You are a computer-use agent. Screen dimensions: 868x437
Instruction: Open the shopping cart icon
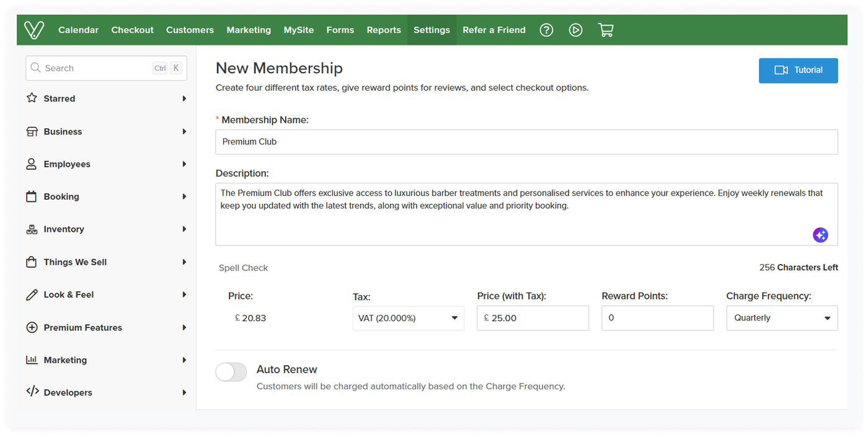coord(606,29)
